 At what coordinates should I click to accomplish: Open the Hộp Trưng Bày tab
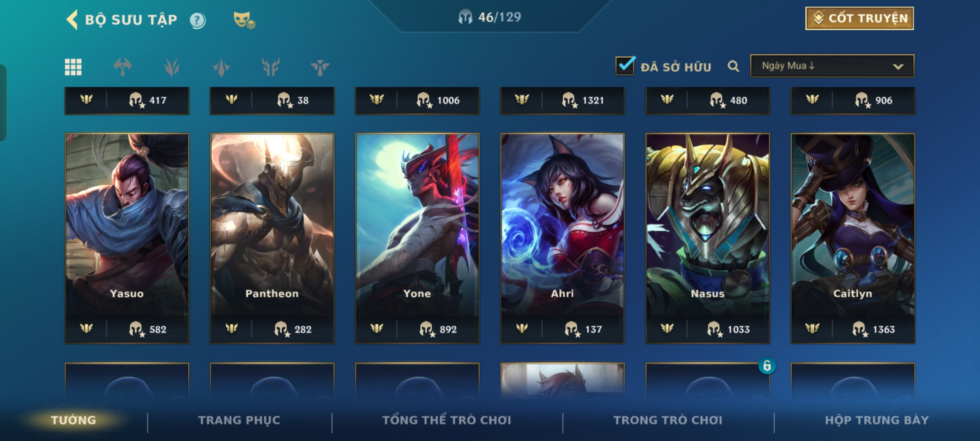877,420
